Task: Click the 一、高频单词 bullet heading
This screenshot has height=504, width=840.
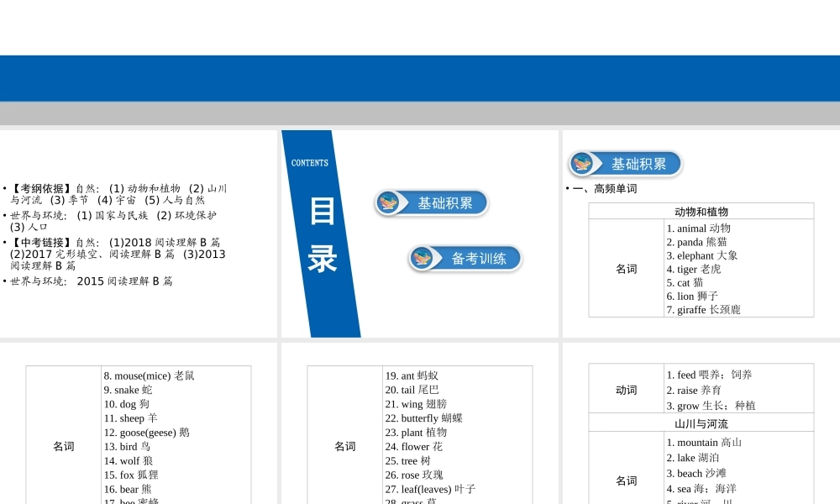Action: point(605,189)
